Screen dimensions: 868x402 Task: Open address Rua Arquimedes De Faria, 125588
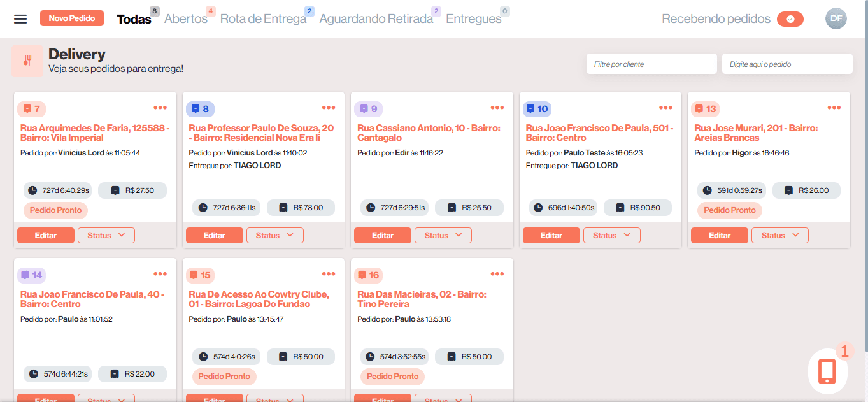pyautogui.click(x=95, y=133)
